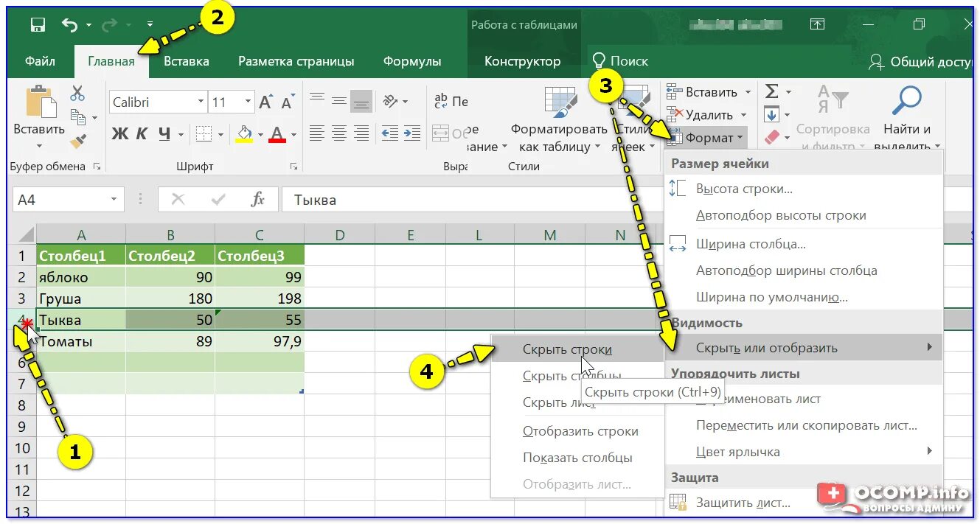Open the Конструктор tab

[x=522, y=61]
